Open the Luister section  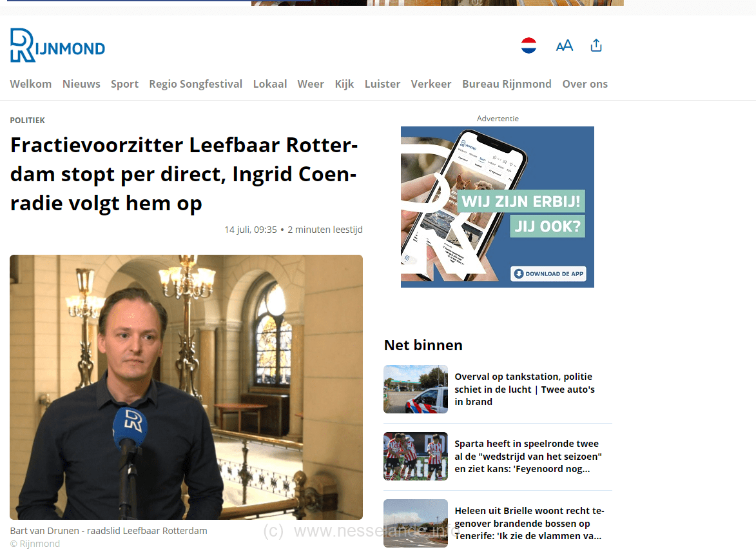pyautogui.click(x=382, y=84)
